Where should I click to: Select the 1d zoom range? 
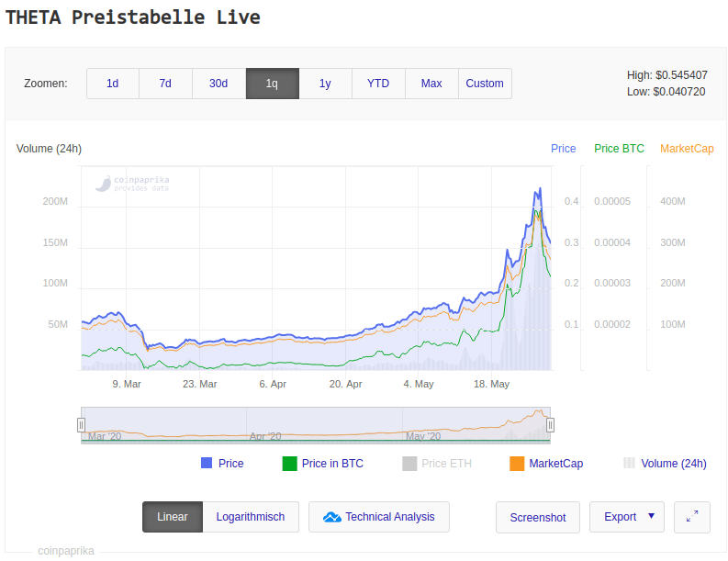coord(112,84)
